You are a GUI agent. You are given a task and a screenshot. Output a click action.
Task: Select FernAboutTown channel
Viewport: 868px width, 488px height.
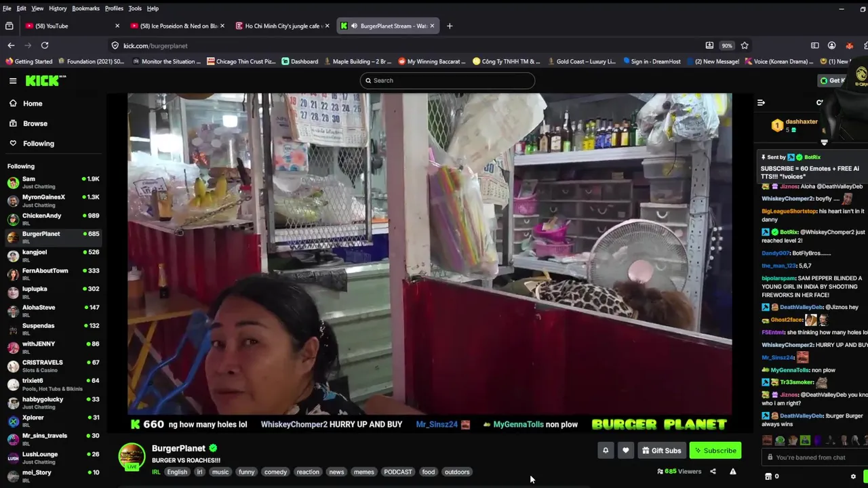point(53,274)
